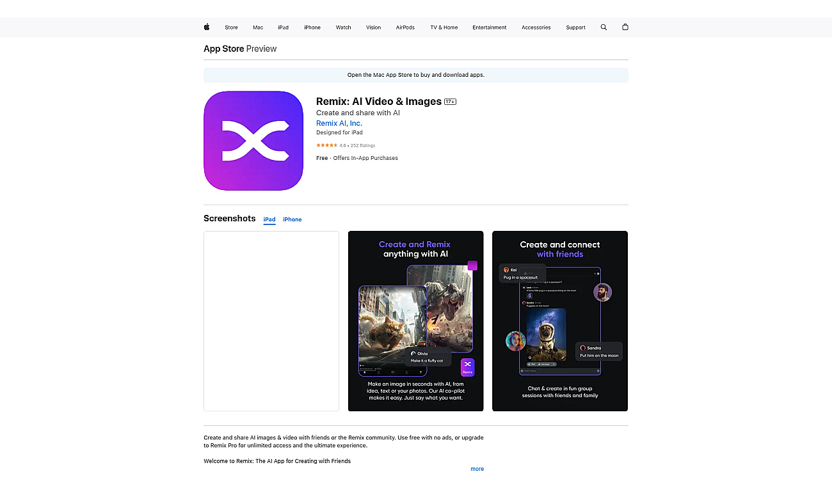Open the iPhone nav menu item

click(x=312, y=28)
